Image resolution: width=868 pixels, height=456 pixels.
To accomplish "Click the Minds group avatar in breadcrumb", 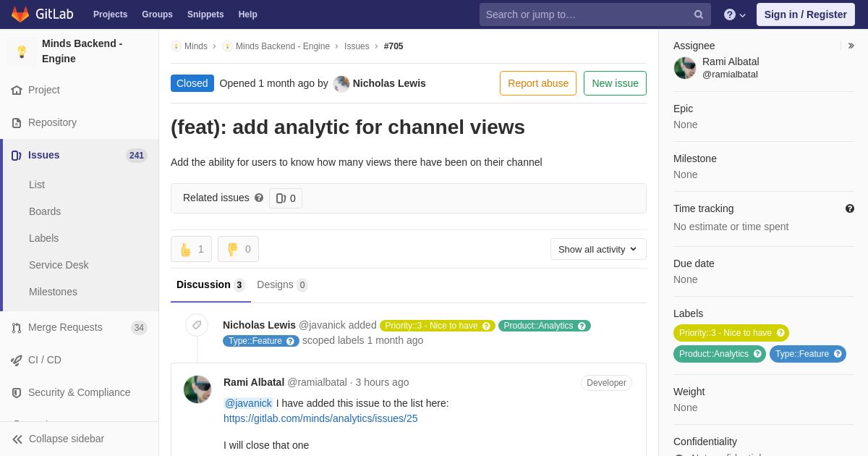I will (x=176, y=46).
